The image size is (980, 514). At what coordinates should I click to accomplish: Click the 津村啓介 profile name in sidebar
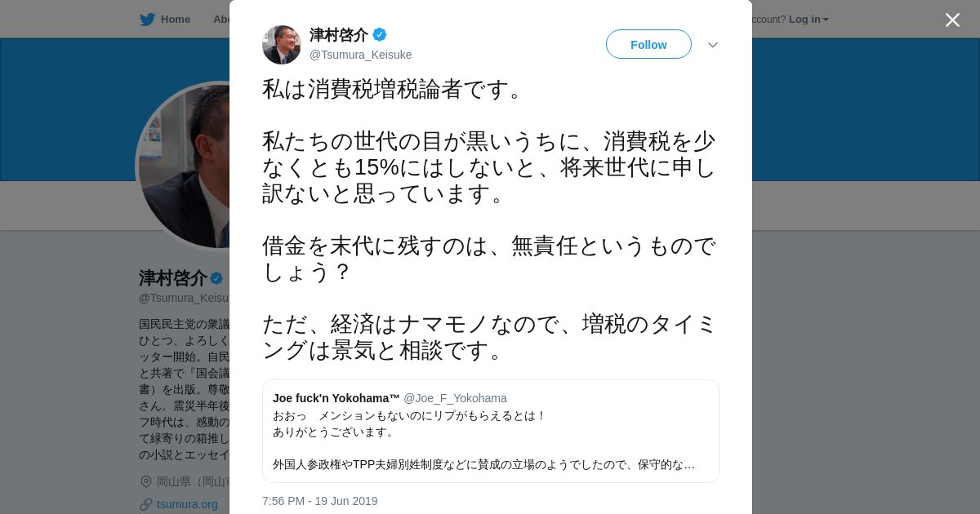coord(173,278)
